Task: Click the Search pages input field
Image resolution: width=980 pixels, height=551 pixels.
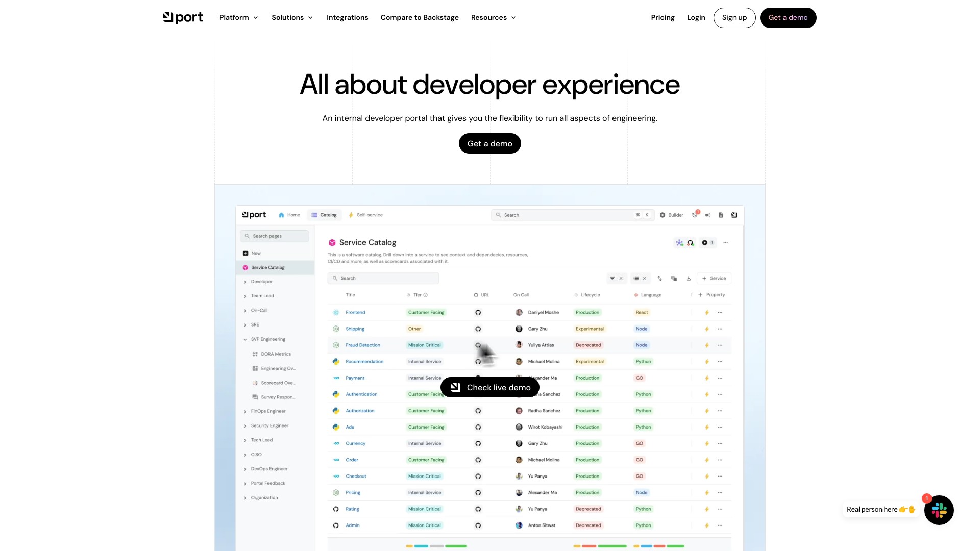Action: (x=275, y=236)
